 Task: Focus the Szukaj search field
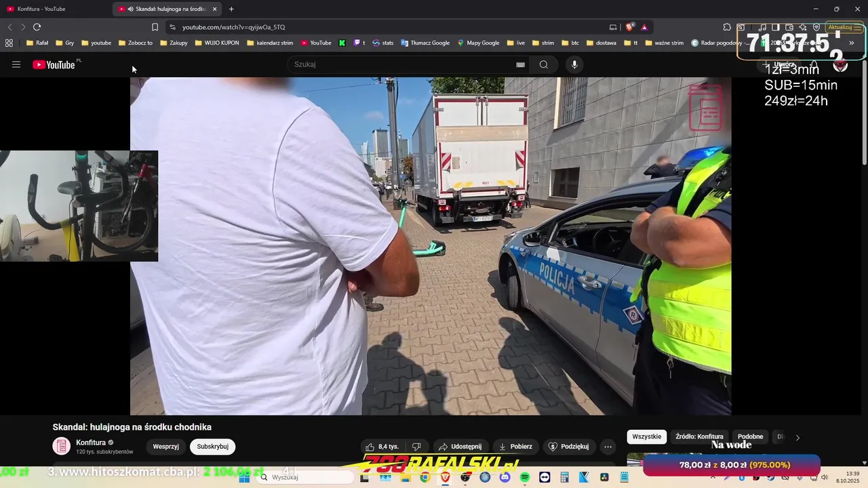403,64
